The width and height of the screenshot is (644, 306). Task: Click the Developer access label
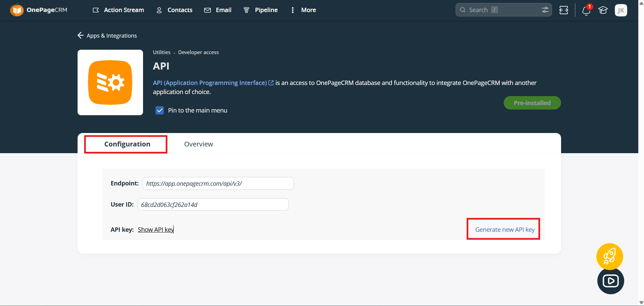[198, 52]
